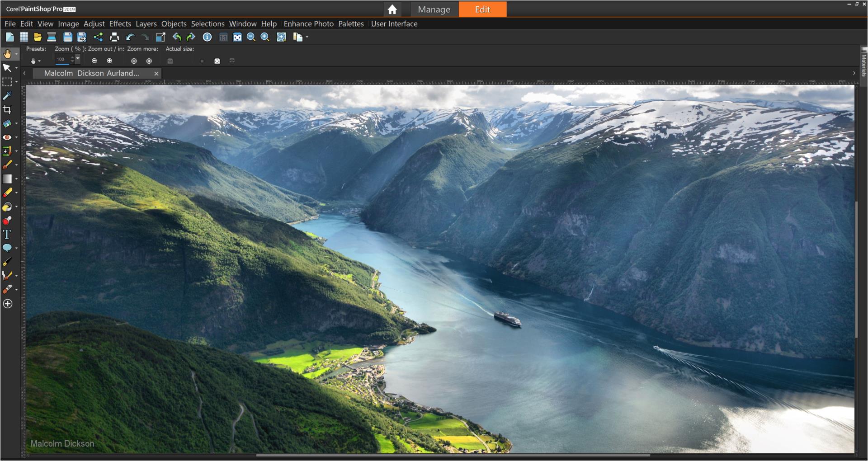Click the Home button
868x461 pixels.
[x=392, y=9]
